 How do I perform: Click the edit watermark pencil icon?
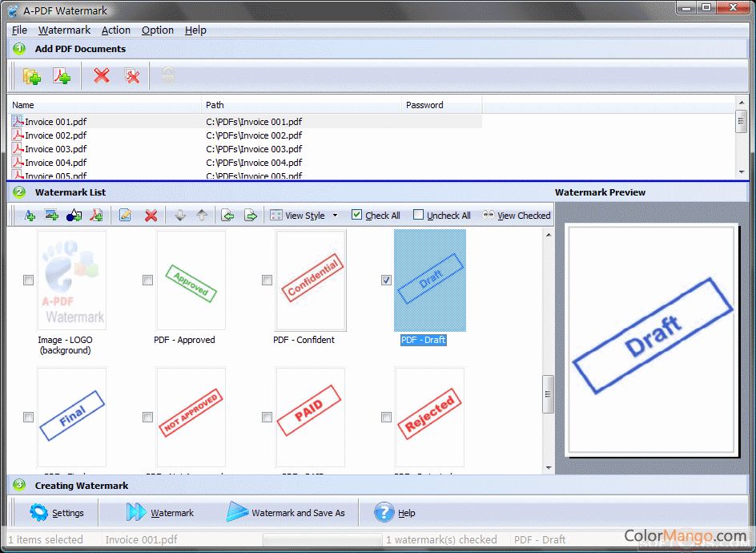click(125, 216)
